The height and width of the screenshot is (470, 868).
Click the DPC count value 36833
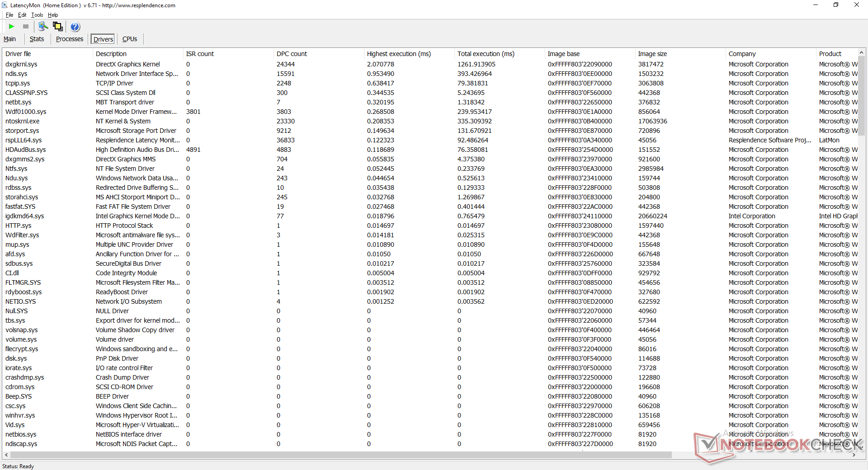286,140
